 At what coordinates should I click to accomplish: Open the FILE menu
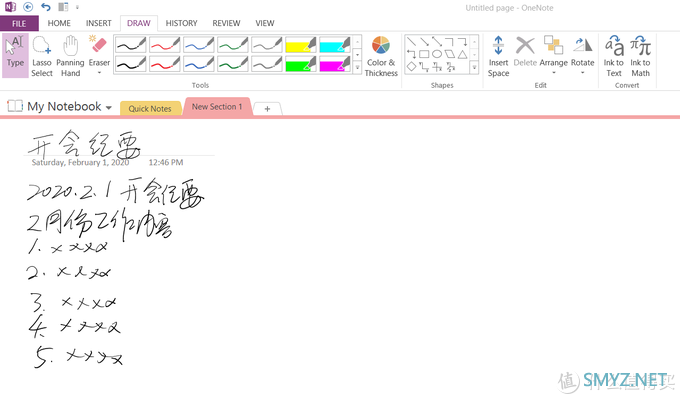19,23
